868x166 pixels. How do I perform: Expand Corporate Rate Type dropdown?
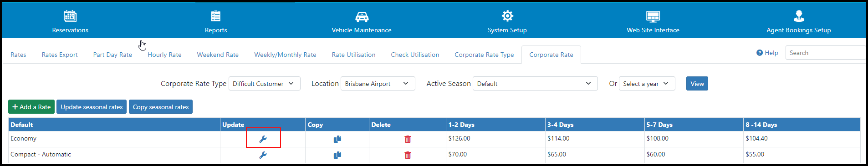(264, 84)
